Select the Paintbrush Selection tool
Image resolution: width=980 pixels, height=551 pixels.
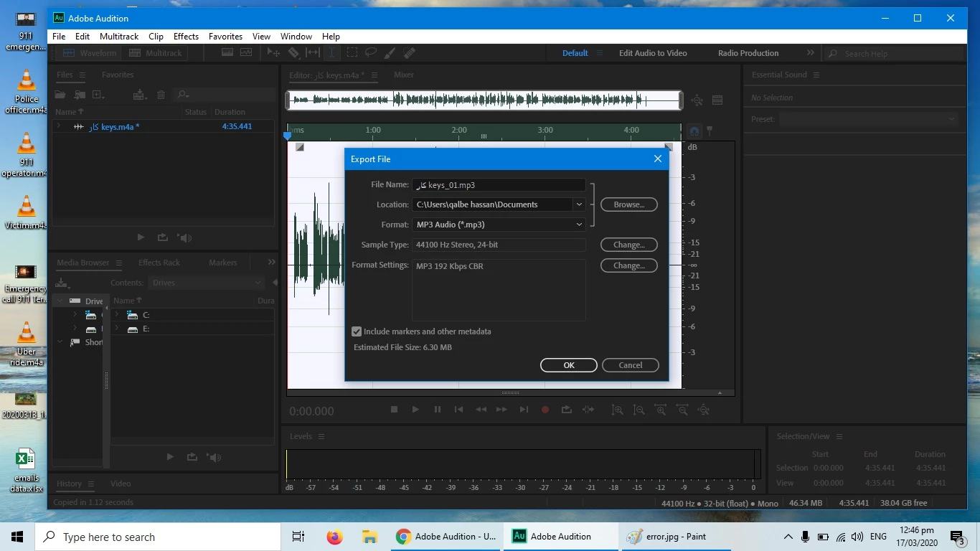[390, 52]
